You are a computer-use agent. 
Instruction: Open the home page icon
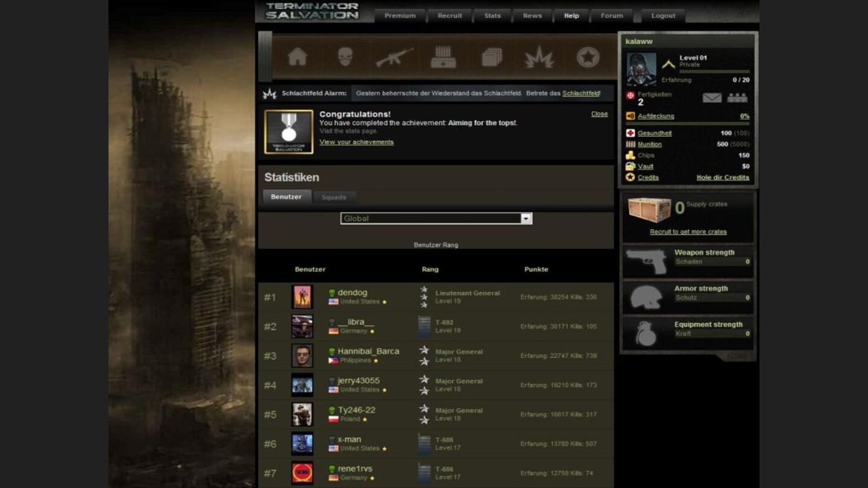point(297,57)
